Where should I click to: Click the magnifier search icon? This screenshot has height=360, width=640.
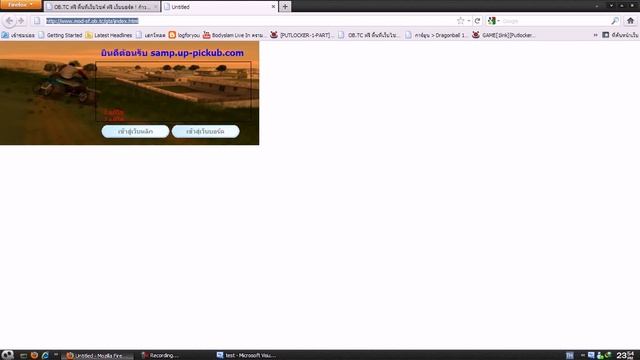point(615,21)
